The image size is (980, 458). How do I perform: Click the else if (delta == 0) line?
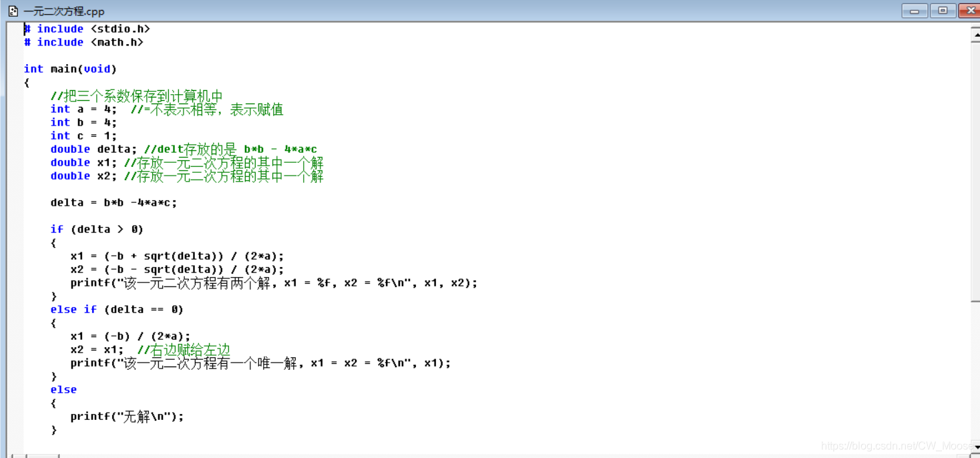click(x=117, y=309)
